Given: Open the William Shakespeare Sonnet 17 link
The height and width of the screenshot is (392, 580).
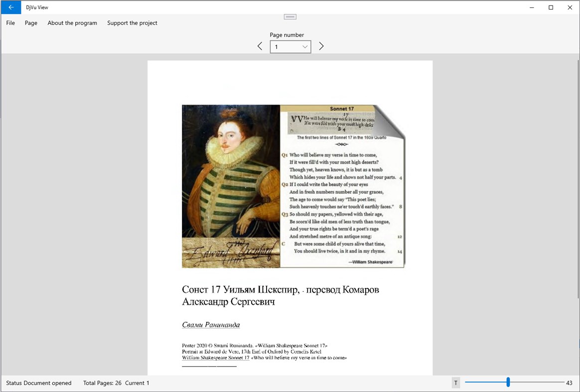Looking at the screenshot, I should (x=216, y=358).
